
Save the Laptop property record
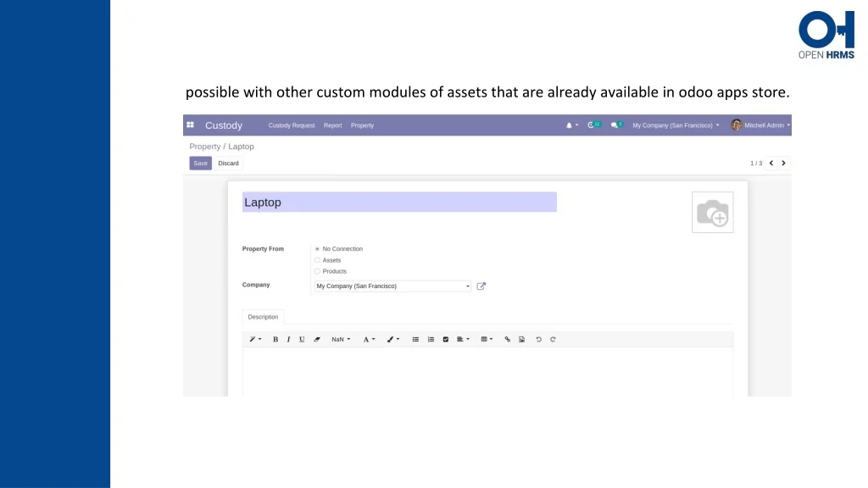200,163
